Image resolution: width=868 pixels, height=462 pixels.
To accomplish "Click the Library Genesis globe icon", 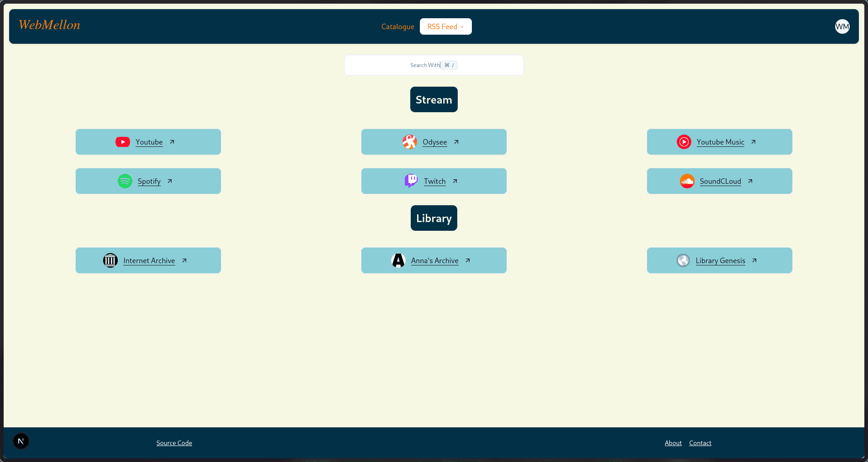I will (683, 260).
